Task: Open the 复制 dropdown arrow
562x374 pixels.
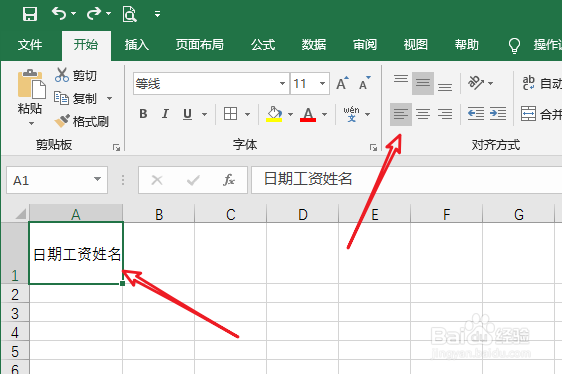Action: (x=109, y=98)
